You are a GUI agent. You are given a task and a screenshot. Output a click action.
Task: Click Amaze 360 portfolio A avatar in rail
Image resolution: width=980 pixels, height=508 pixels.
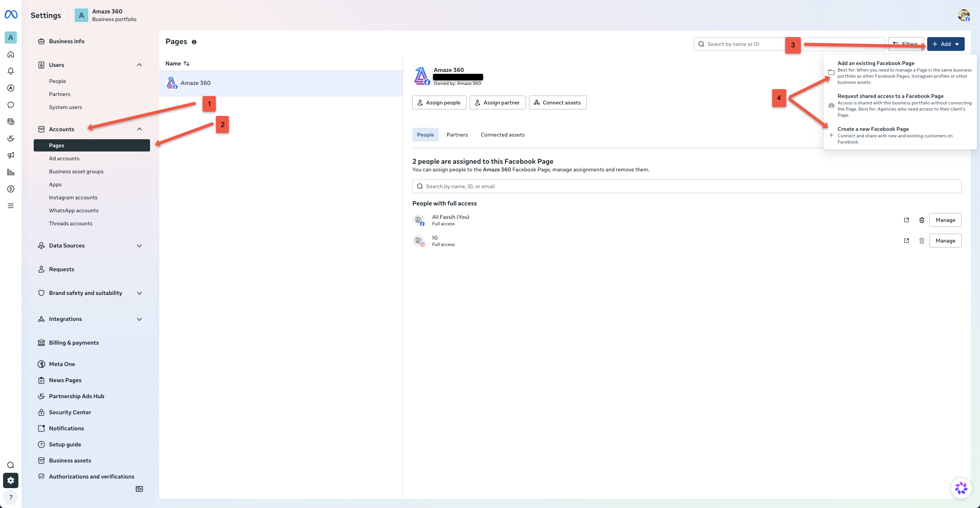point(11,37)
